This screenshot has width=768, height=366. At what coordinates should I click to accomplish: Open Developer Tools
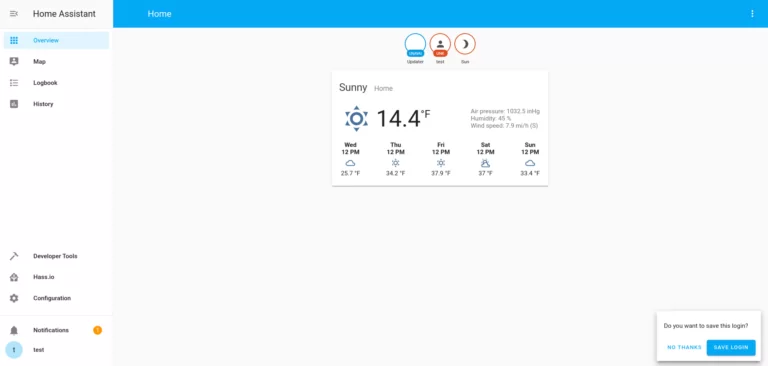[x=56, y=256]
